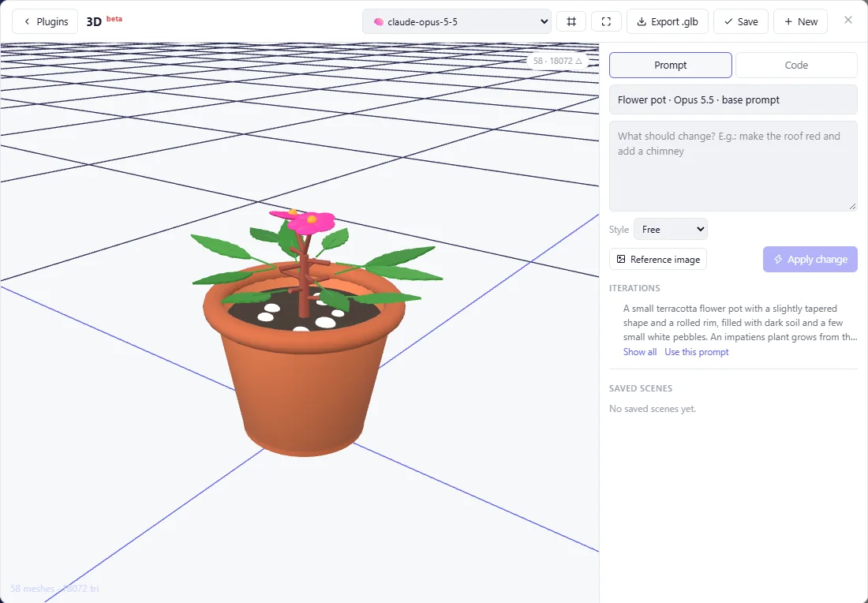Toggle the grid display icon
Viewport: 868px width, 603px height.
pyautogui.click(x=571, y=21)
